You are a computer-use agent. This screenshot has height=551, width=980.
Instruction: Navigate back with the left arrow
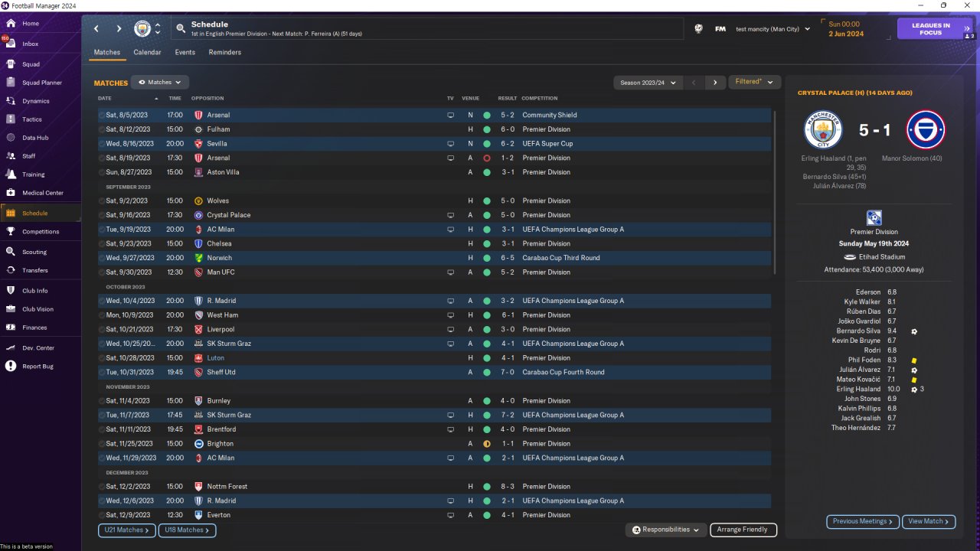96,29
